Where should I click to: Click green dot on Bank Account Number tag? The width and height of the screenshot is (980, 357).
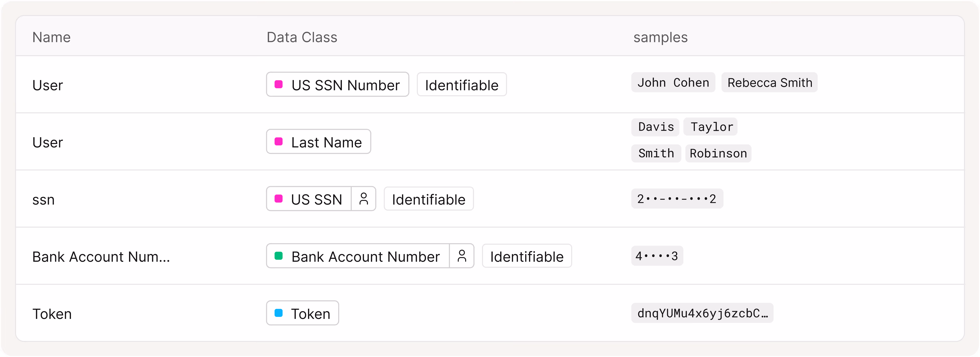(x=279, y=256)
